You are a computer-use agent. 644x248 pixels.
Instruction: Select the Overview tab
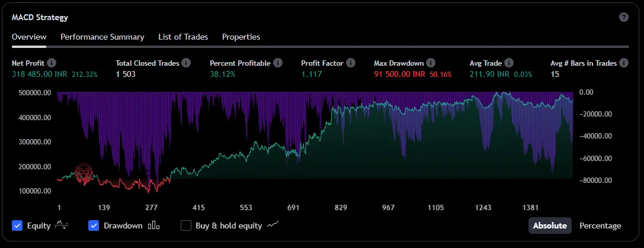point(29,37)
